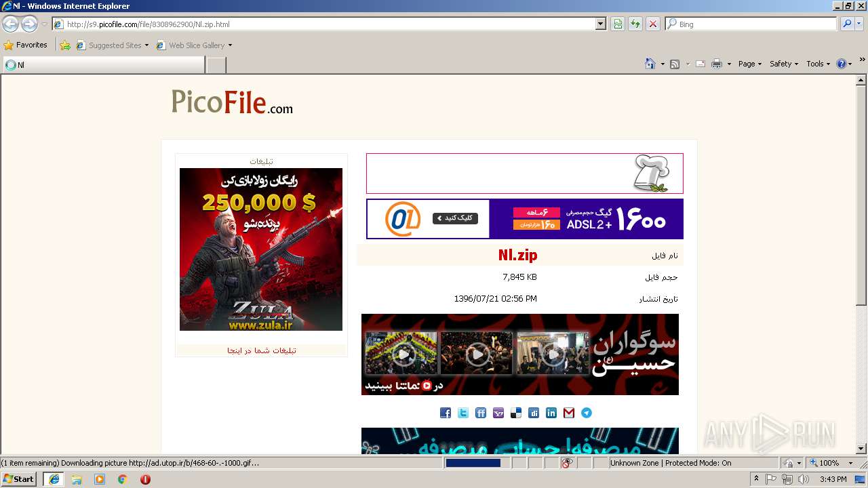This screenshot has height=488, width=868.
Task: Open recent pages dropdown arrow
Action: [44, 24]
